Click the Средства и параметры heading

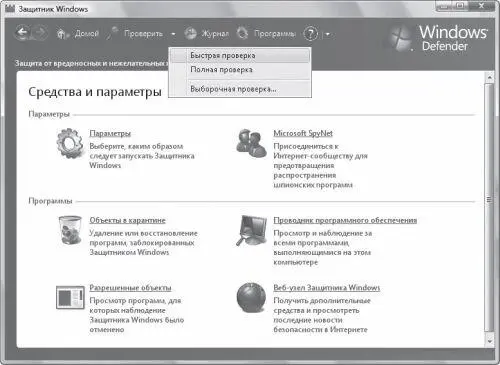(x=95, y=92)
